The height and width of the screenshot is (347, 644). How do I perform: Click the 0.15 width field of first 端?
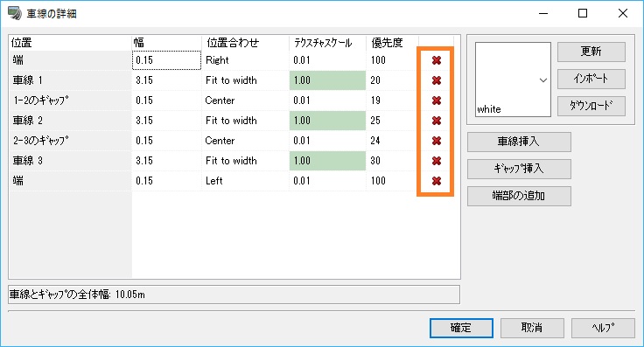click(166, 60)
